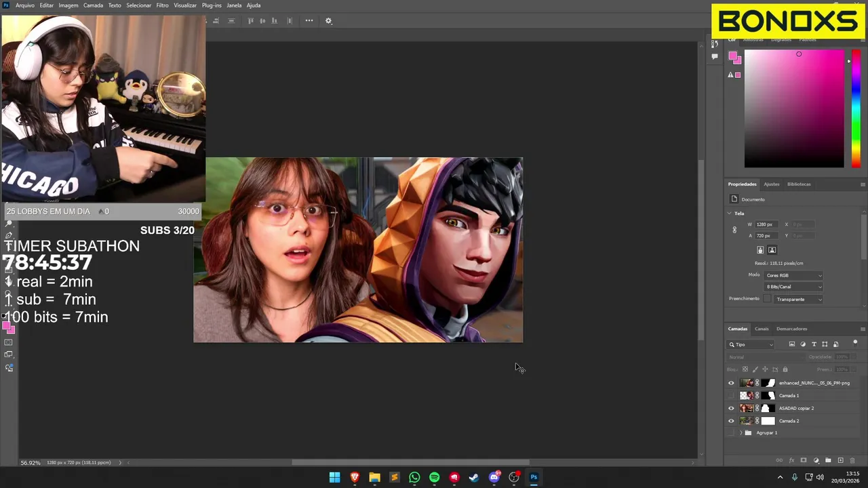Set canvas to landscape orientation
The height and width of the screenshot is (488, 868).
point(772,250)
